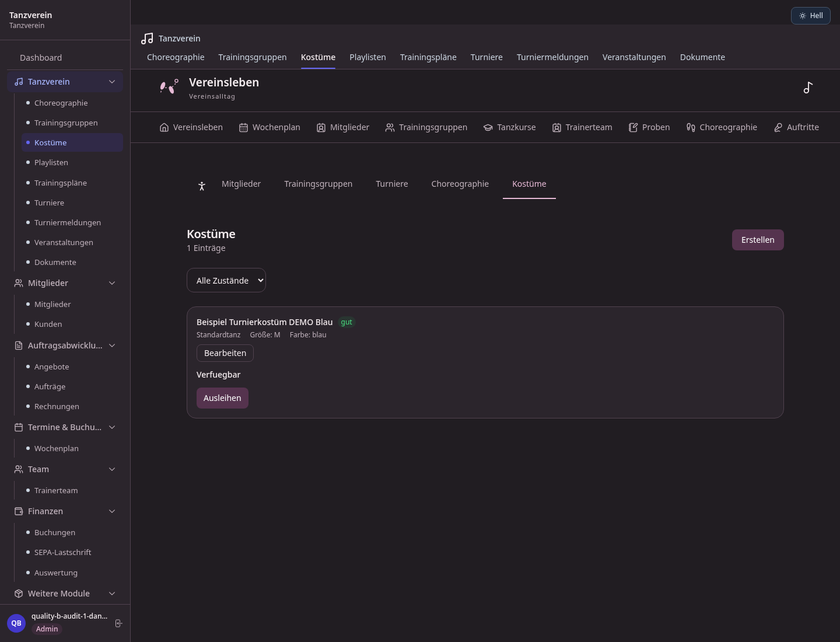
Task: Click the badge icon beside Trainerteam in the icon bar
Action: click(x=556, y=127)
